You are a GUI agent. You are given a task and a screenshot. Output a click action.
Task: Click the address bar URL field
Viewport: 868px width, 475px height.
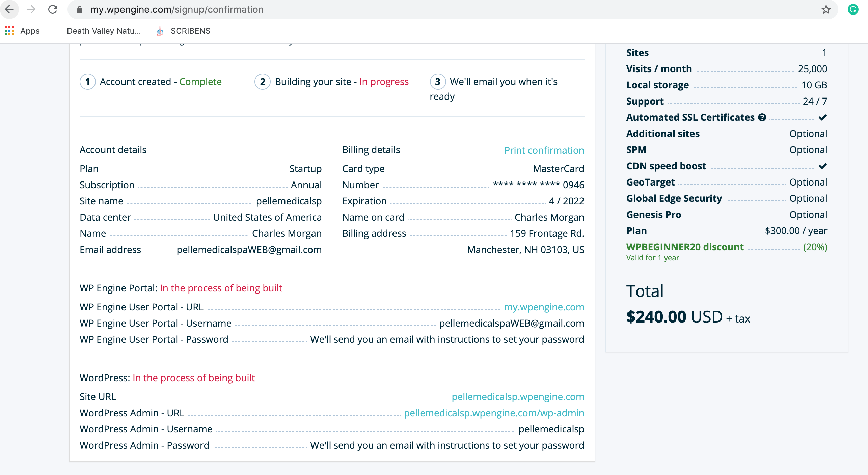tap(439, 9)
